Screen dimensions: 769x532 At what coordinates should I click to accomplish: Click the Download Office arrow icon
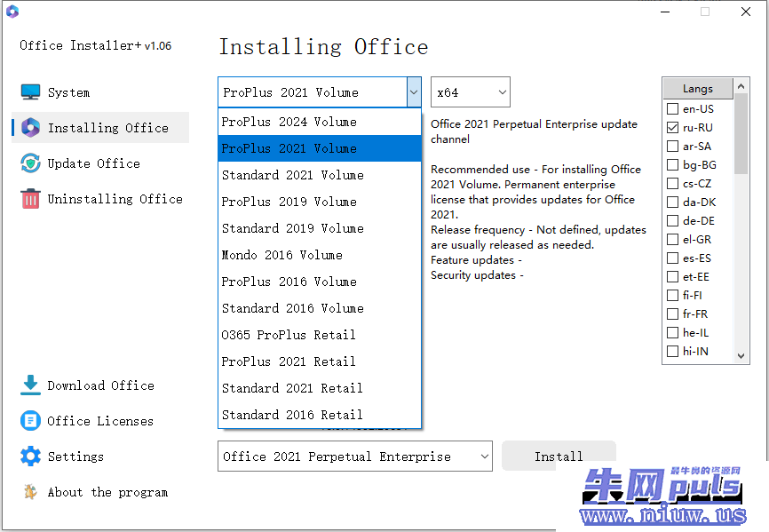(x=30, y=385)
